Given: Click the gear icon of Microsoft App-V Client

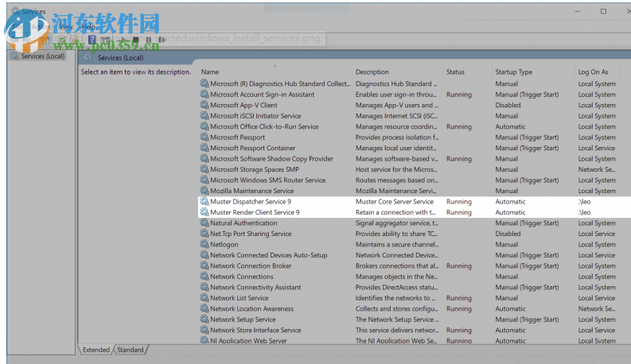Looking at the screenshot, I should [x=204, y=105].
